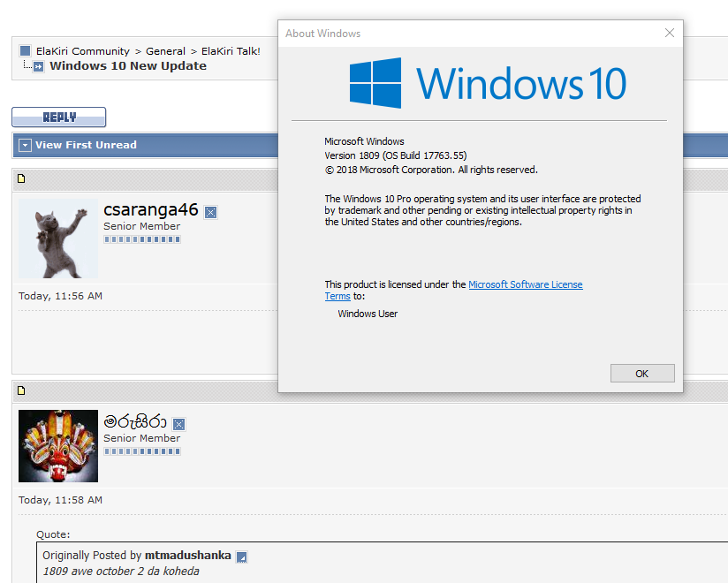The height and width of the screenshot is (583, 728).
Task: Go to ElaKiri Community breadcrumb
Action: point(83,51)
